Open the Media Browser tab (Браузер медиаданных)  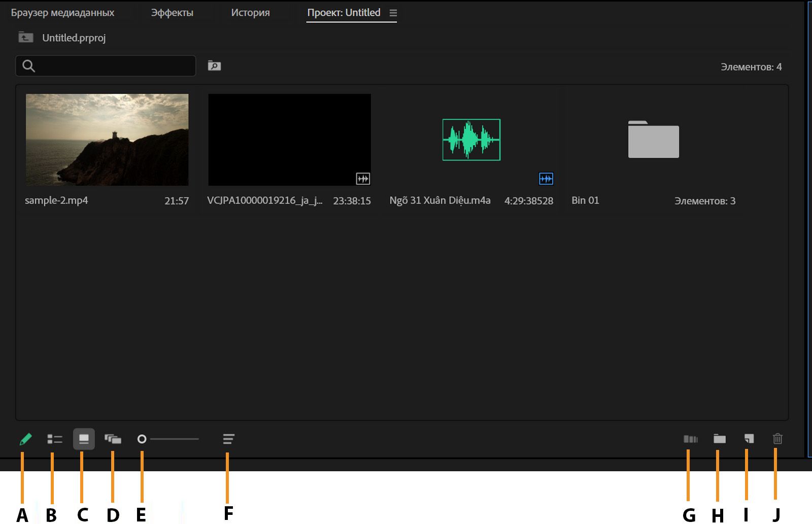(x=63, y=13)
